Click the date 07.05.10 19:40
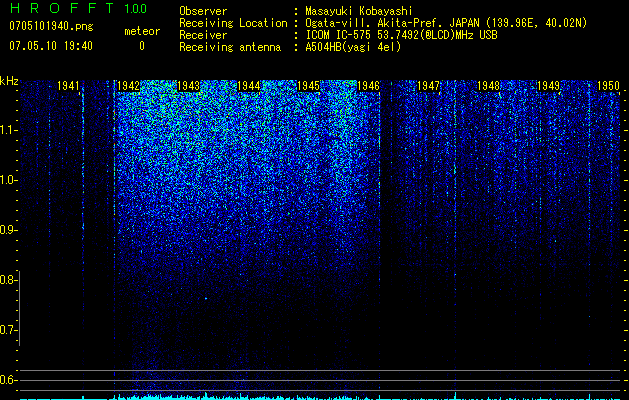Image resolution: width=629 pixels, height=400 pixels. pos(51,46)
